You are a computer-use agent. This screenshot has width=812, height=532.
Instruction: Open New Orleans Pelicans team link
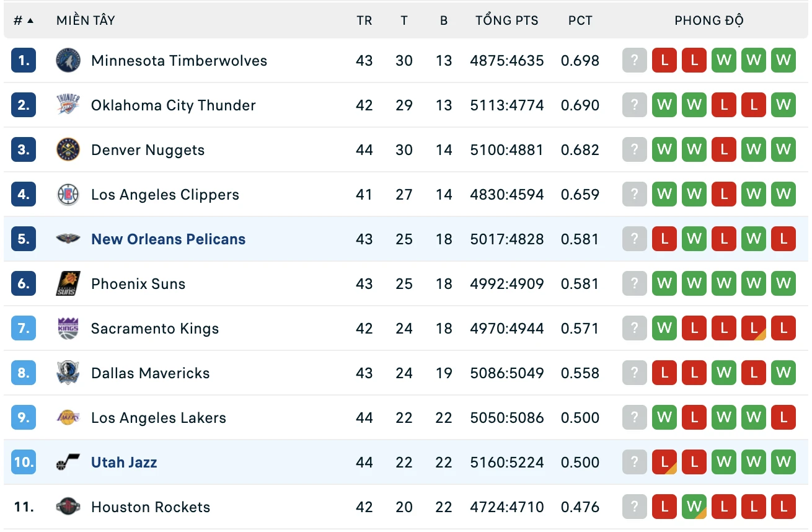point(169,239)
